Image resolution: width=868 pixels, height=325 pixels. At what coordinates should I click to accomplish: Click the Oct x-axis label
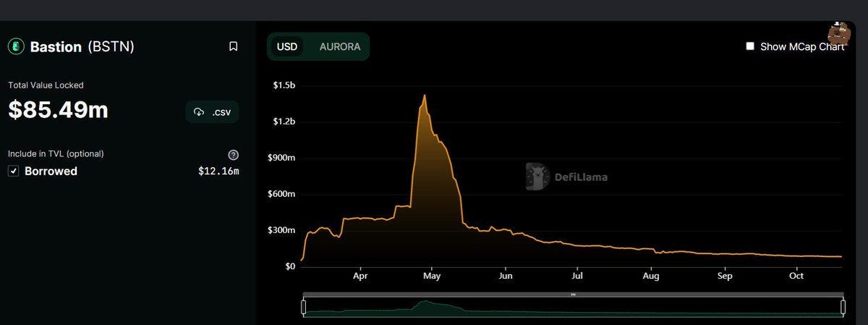coord(796,277)
